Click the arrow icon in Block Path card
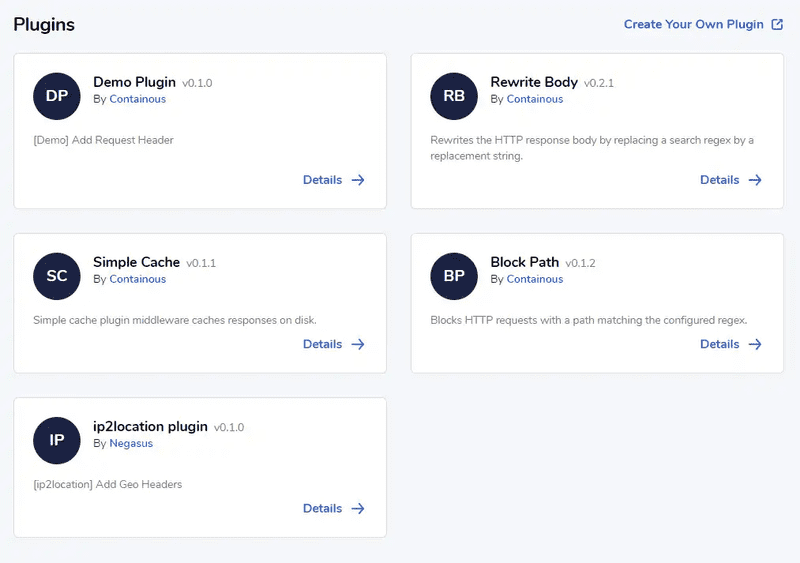Image resolution: width=800 pixels, height=563 pixels. coord(755,344)
